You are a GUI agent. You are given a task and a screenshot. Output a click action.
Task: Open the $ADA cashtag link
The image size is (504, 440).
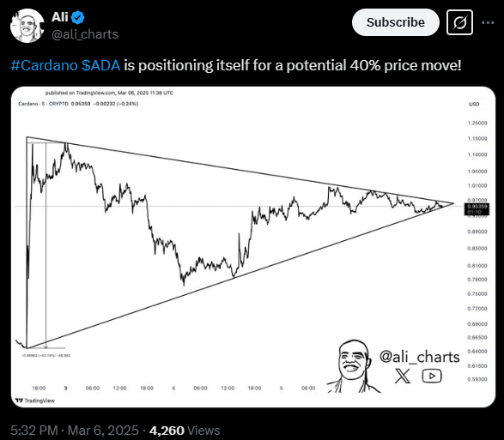coord(101,65)
